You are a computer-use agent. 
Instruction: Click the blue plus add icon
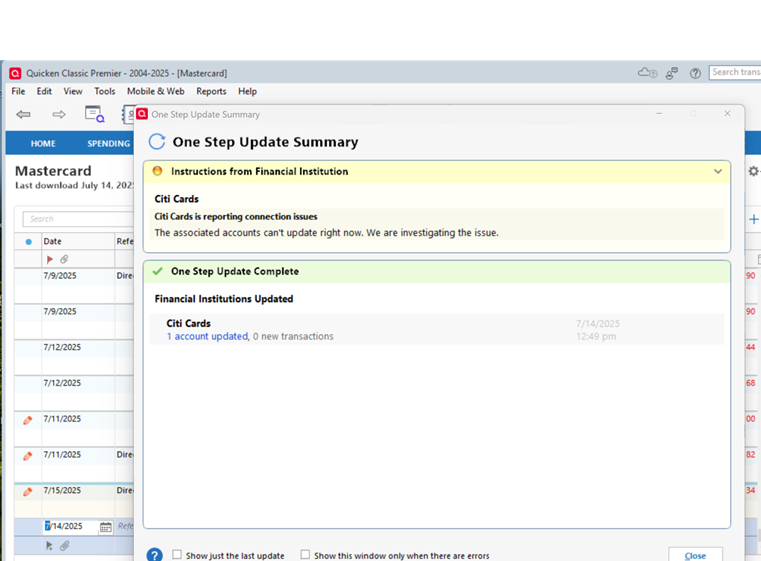[754, 219]
